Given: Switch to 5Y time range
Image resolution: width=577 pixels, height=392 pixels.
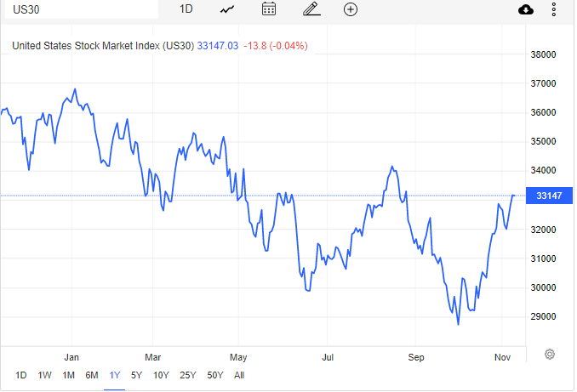Looking at the screenshot, I should (136, 375).
